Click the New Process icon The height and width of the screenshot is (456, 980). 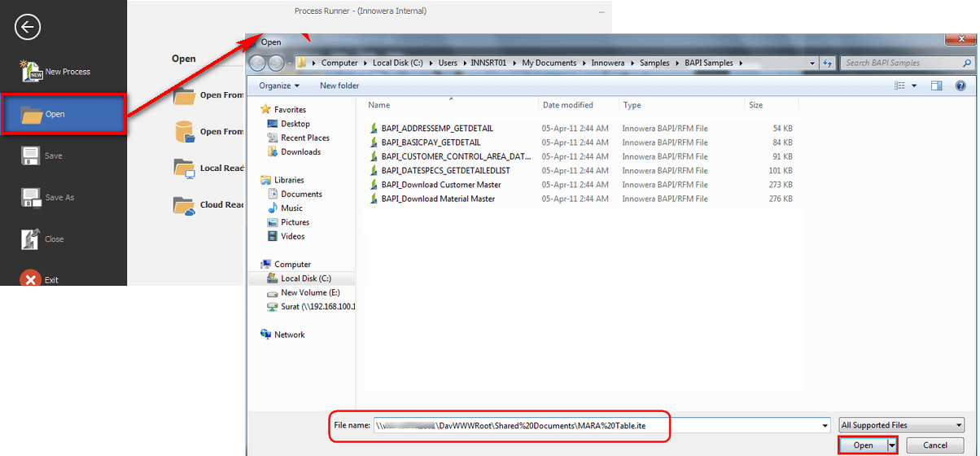(31, 72)
